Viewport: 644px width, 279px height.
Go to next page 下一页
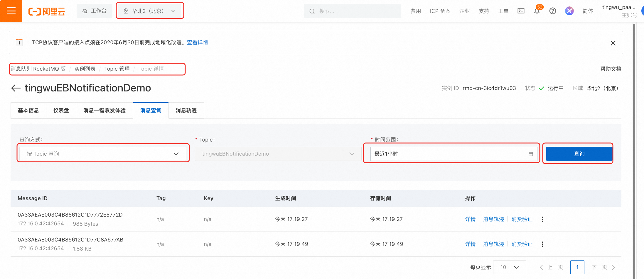[603, 267]
